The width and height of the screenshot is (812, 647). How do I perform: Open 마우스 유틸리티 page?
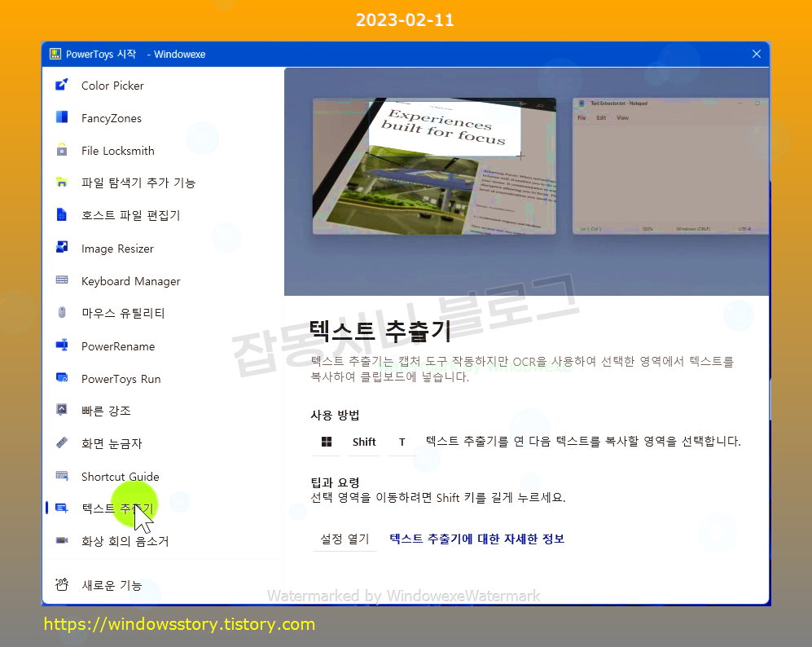click(x=123, y=314)
